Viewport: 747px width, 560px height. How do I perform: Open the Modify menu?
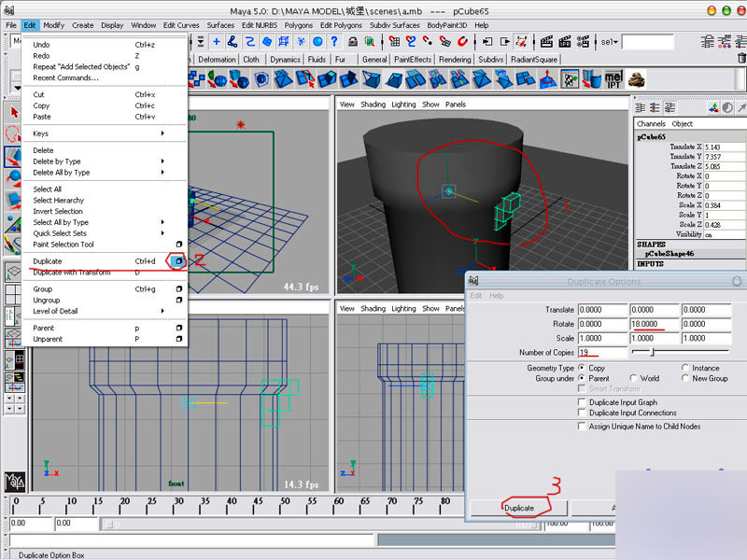[53, 25]
